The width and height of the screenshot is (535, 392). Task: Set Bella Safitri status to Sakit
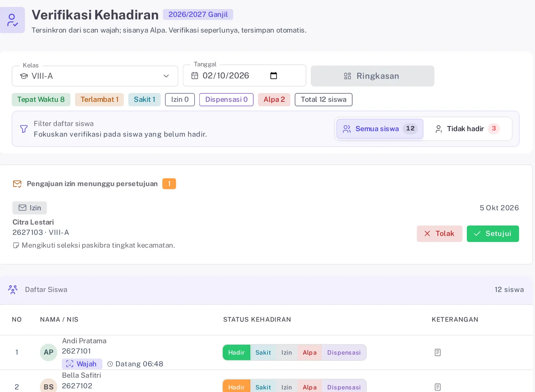[263, 387]
